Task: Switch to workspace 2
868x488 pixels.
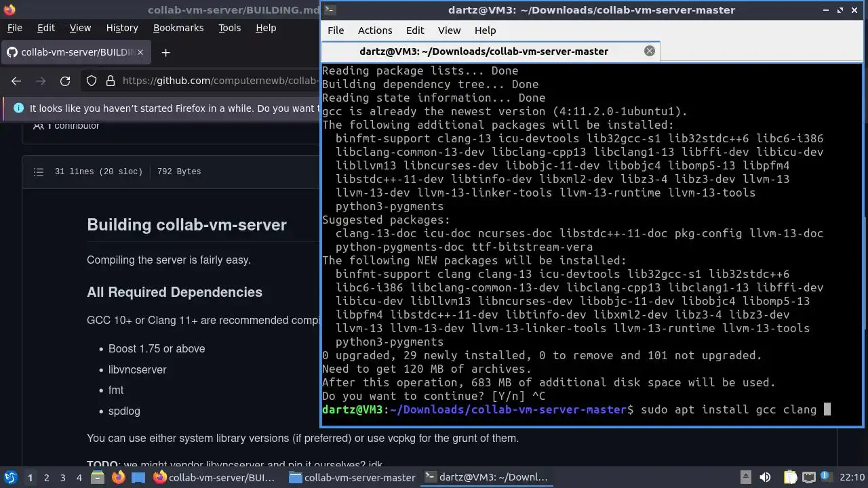Action: point(46,478)
